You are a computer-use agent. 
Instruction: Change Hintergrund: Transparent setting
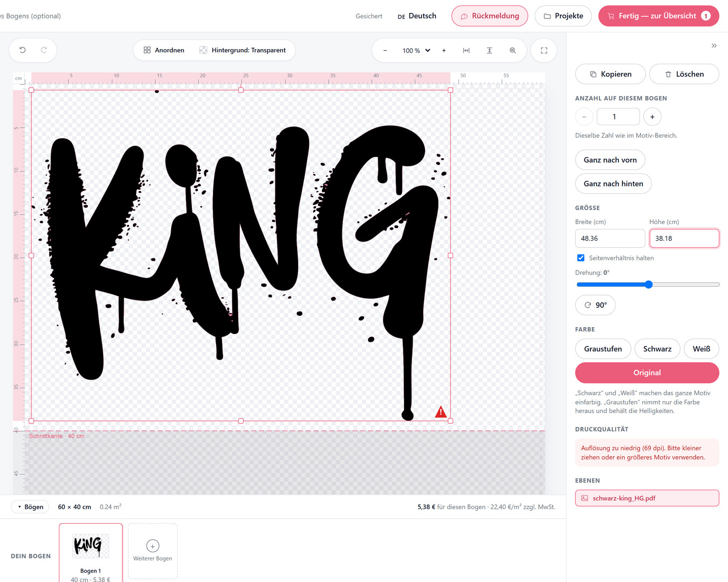coord(242,50)
